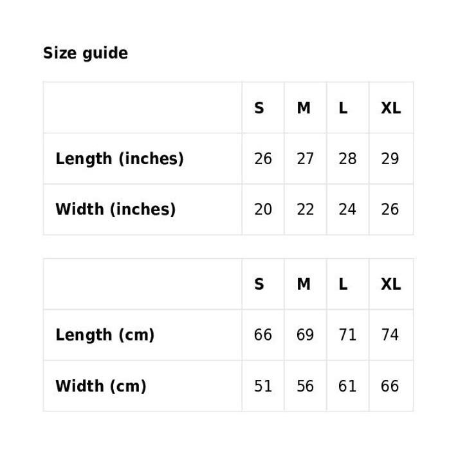Click the medium length value 27 inches
The height and width of the screenshot is (461, 476).
(305, 158)
